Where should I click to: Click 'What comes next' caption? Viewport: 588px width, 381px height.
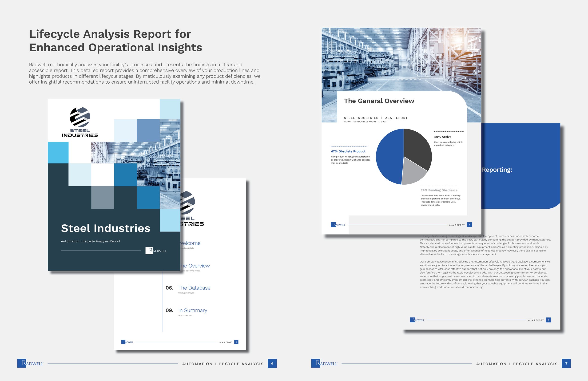coord(185,316)
